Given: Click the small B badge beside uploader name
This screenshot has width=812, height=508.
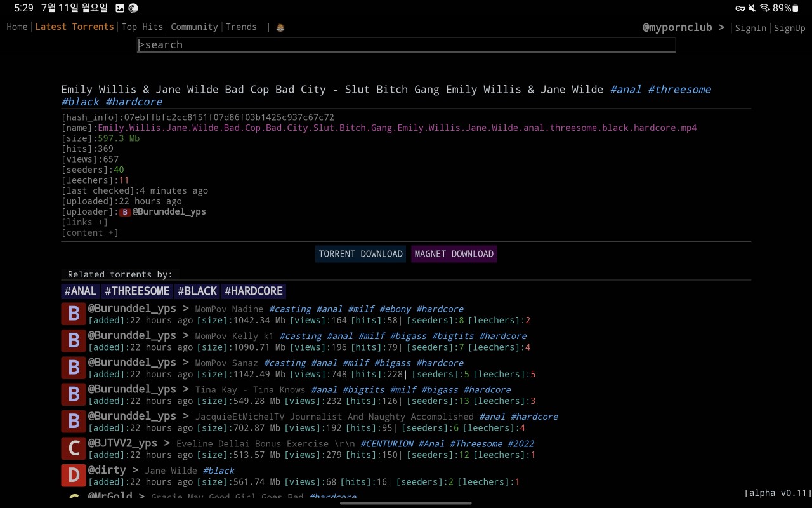Looking at the screenshot, I should coord(125,212).
